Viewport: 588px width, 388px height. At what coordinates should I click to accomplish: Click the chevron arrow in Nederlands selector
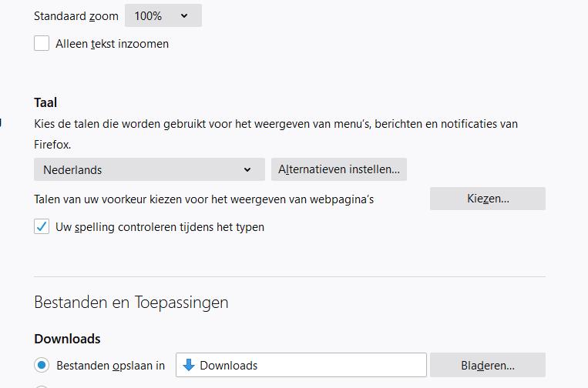(x=247, y=169)
